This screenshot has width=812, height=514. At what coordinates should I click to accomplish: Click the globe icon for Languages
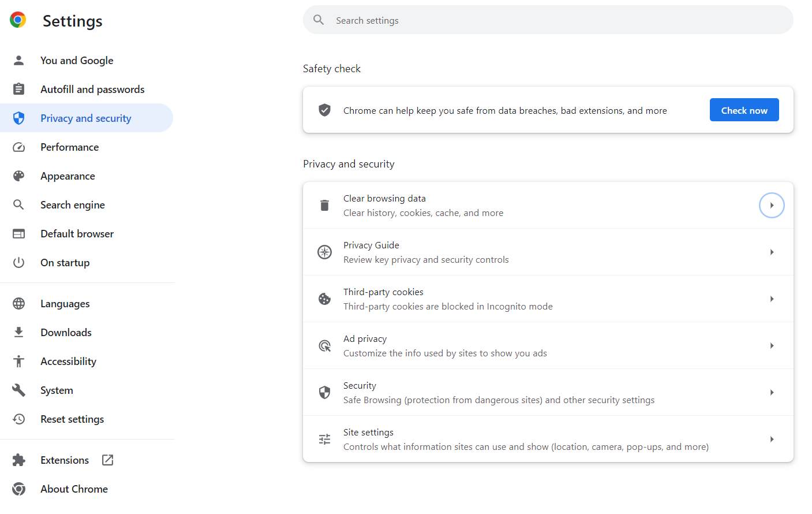click(18, 303)
